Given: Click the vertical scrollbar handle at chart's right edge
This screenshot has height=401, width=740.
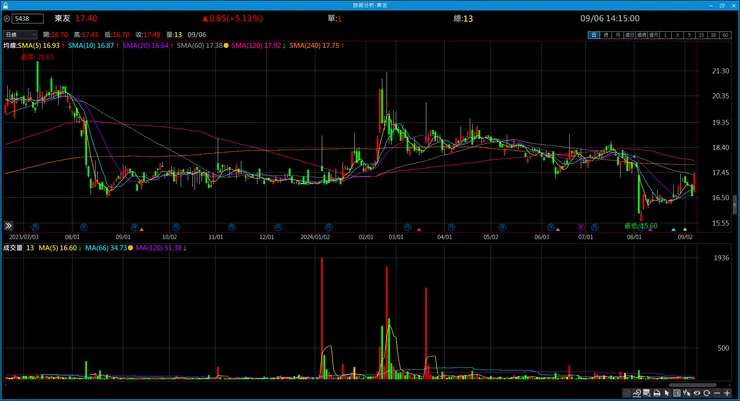Looking at the screenshot, I should (734, 206).
